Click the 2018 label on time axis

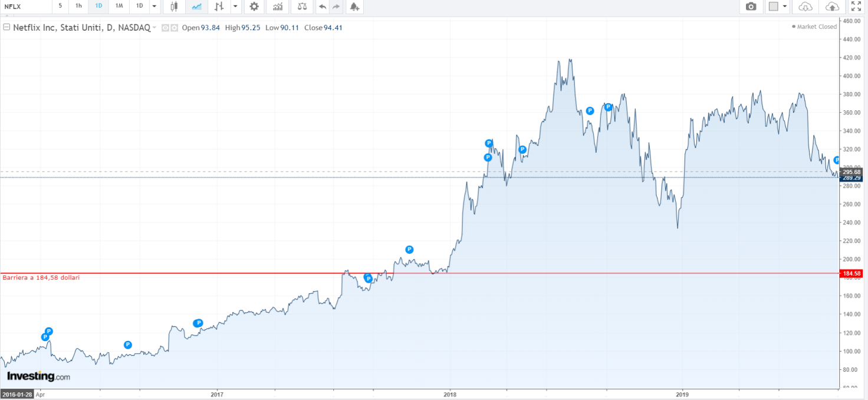[450, 394]
